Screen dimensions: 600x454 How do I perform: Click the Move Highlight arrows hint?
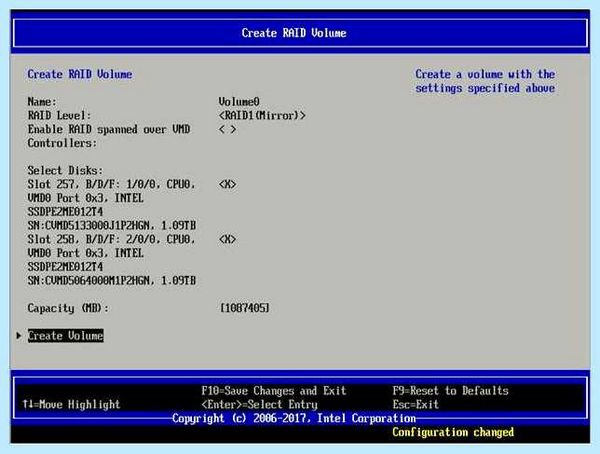71,405
